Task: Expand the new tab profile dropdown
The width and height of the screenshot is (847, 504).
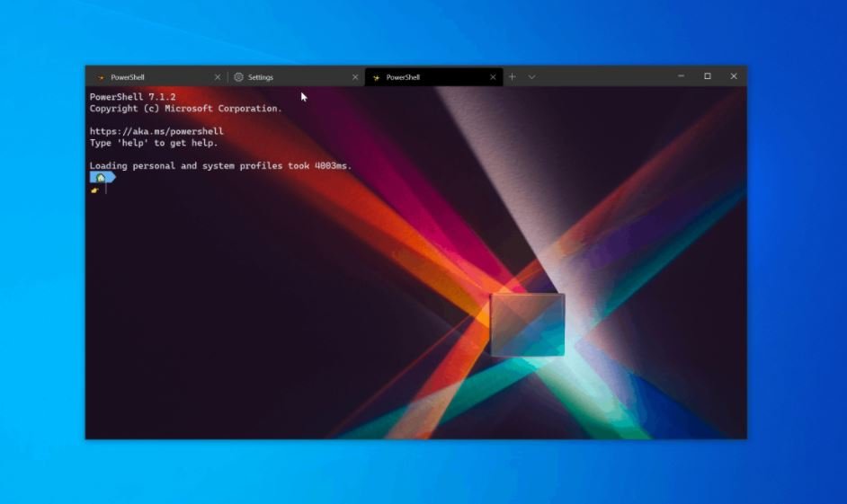Action: coord(531,76)
